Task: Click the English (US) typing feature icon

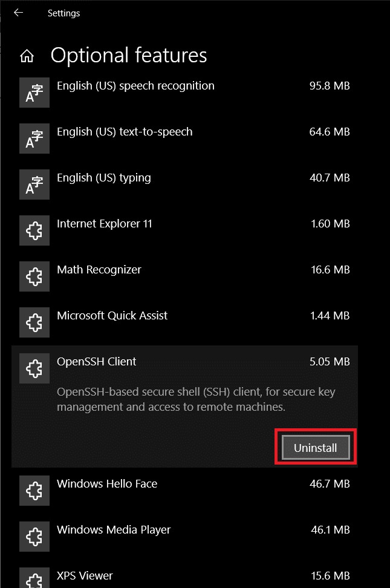Action: [34, 184]
